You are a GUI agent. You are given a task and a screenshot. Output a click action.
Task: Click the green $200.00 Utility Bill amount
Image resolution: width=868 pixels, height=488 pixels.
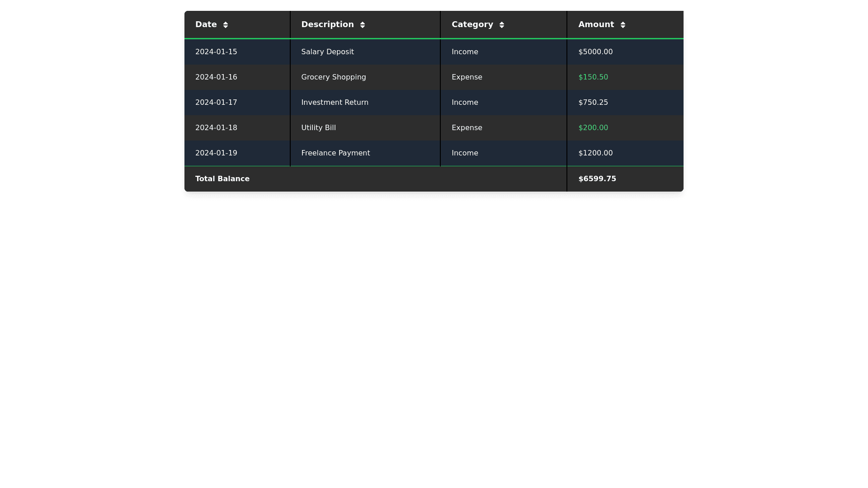pyautogui.click(x=593, y=127)
